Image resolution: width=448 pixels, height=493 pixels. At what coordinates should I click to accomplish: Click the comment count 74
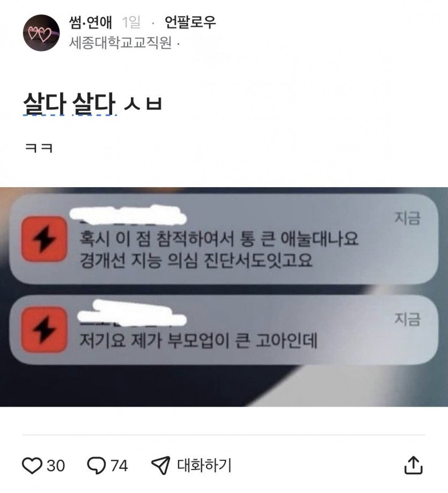(120, 466)
